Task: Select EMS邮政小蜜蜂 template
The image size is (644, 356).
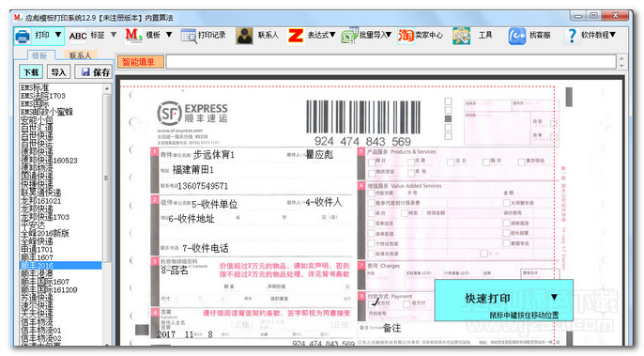Action: click(47, 112)
